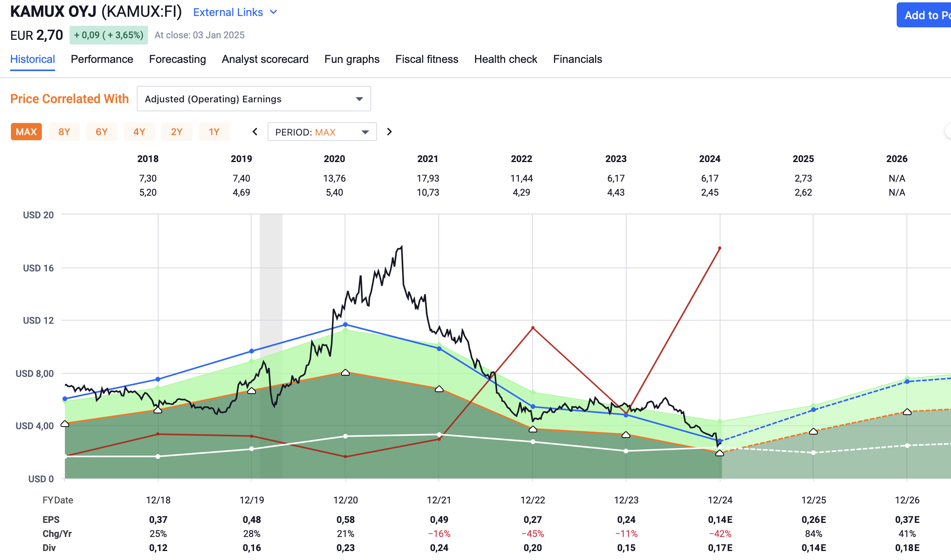
Task: Open the Analyst scorecard tab
Action: [x=265, y=59]
